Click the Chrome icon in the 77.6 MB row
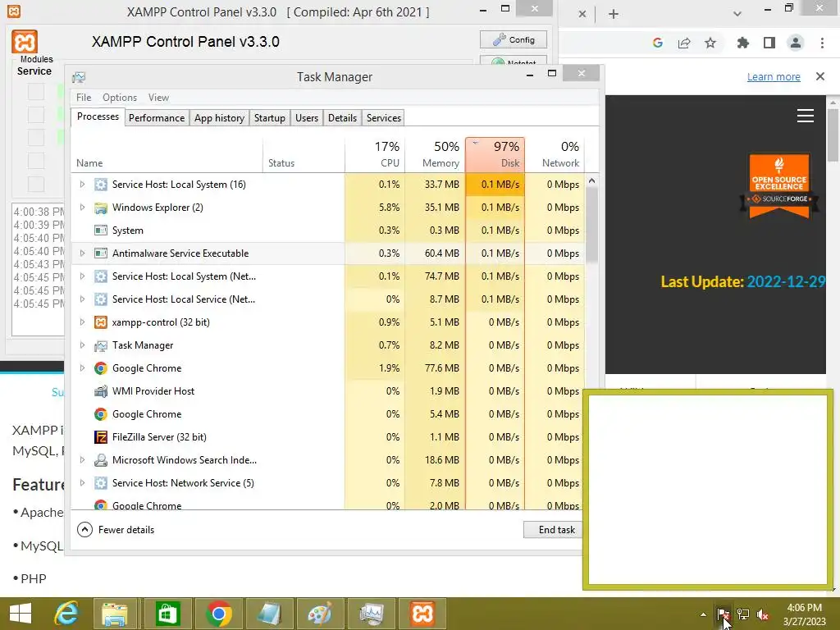 tap(101, 368)
